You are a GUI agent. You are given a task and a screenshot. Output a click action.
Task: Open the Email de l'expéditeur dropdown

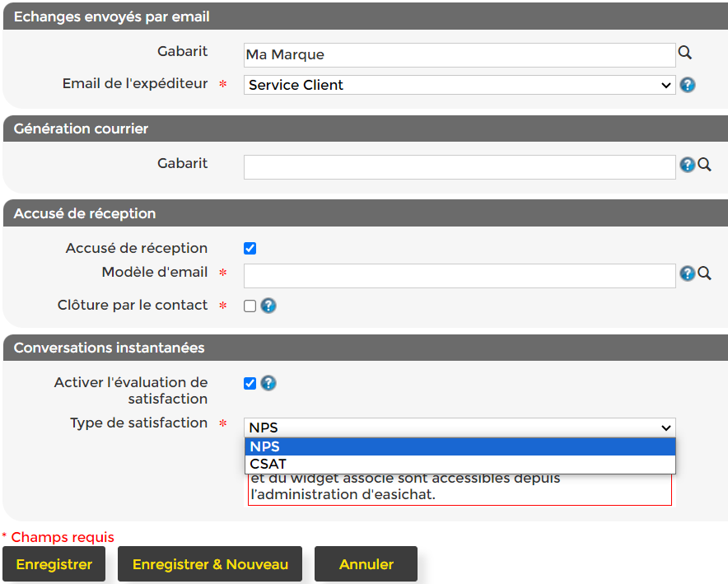pos(460,85)
